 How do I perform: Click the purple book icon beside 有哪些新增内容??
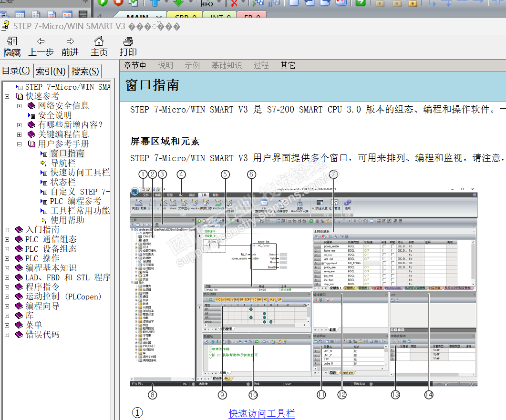31,125
